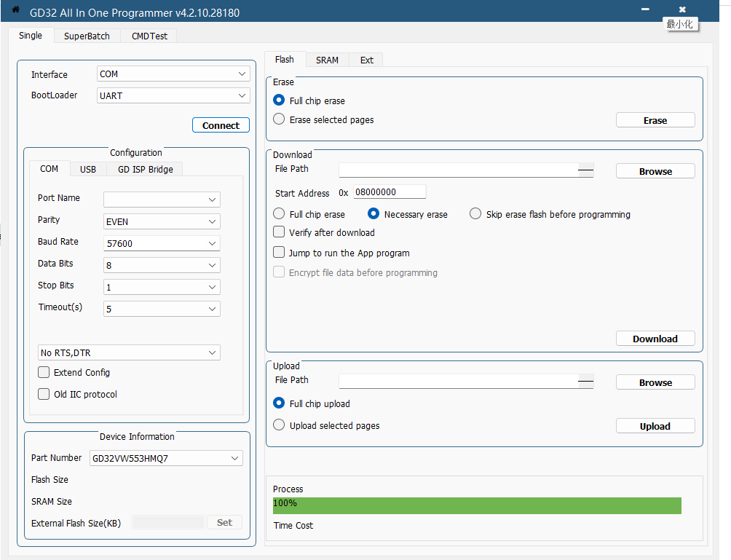
Task: Open the SRAM tab
Action: click(327, 60)
